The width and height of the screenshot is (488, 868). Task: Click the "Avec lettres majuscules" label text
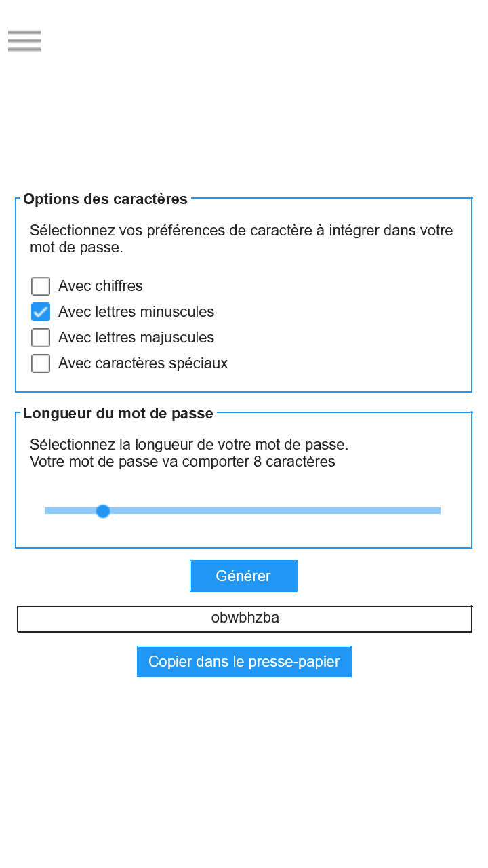(x=136, y=338)
